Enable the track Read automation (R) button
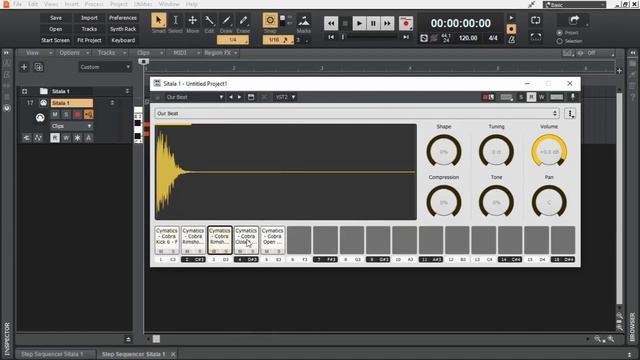This screenshot has width=640, height=360. [55, 138]
